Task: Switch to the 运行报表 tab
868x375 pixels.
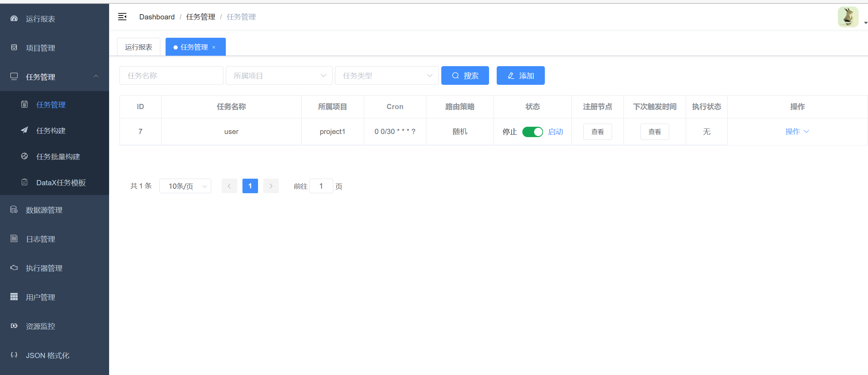Action: 139,47
